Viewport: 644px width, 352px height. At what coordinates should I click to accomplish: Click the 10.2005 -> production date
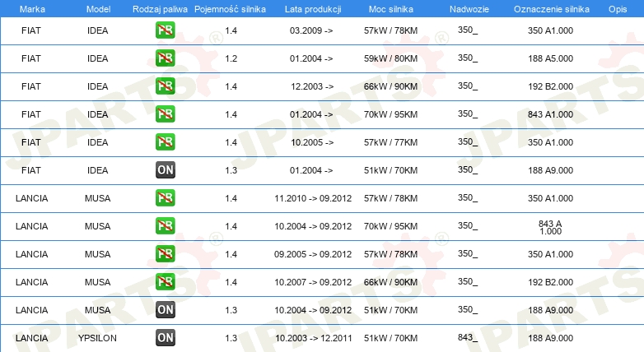pos(312,142)
